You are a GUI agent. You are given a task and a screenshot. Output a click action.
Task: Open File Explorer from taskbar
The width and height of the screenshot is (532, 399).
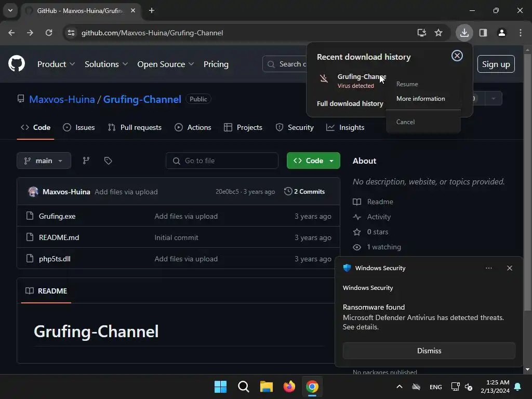[x=267, y=387]
